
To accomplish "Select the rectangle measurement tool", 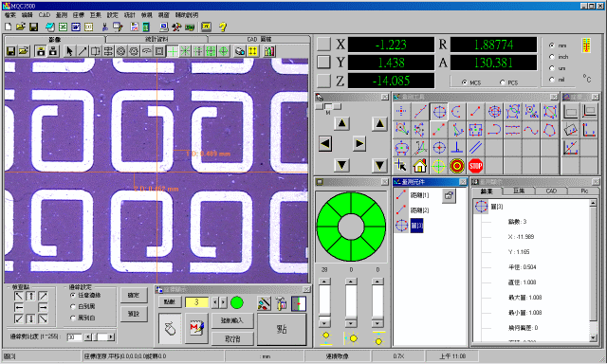I will tap(476, 130).
